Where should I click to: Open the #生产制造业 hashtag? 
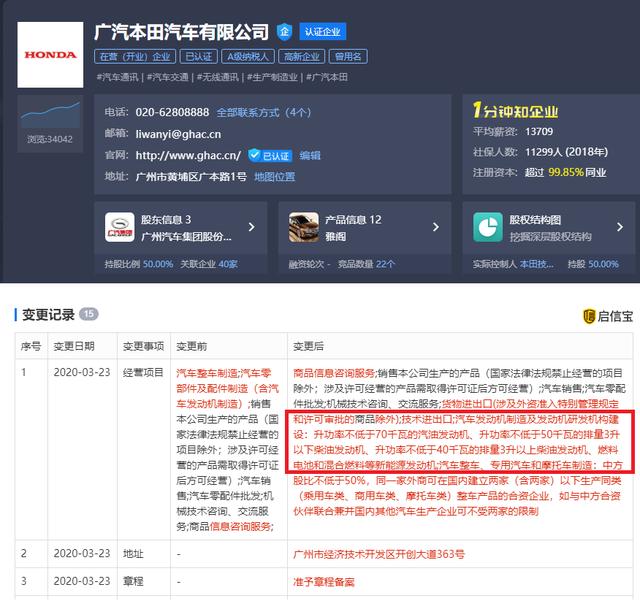pyautogui.click(x=272, y=77)
